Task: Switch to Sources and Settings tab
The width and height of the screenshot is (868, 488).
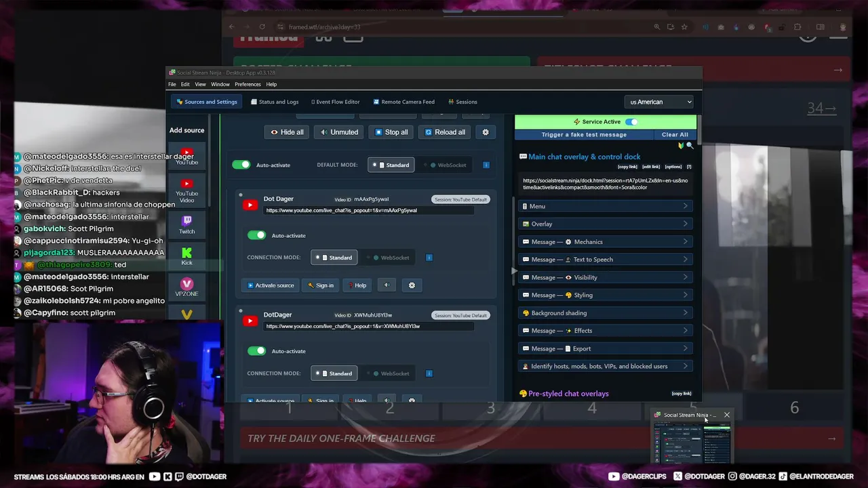Action: (207, 102)
